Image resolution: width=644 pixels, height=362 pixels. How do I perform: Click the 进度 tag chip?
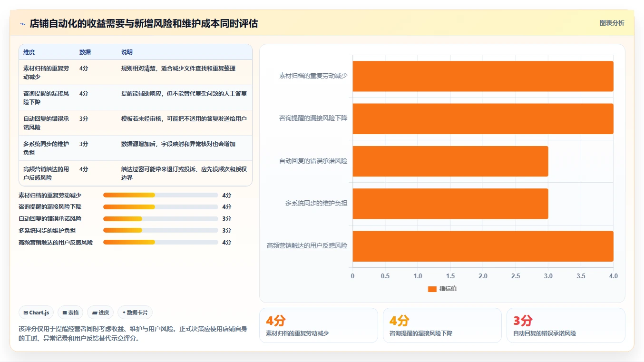(100, 313)
